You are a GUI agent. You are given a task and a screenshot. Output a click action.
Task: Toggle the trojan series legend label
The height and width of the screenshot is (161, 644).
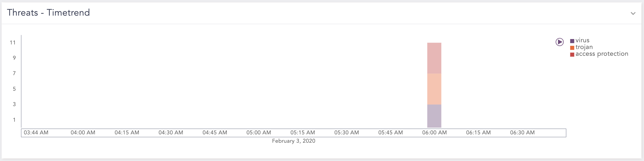(x=584, y=47)
